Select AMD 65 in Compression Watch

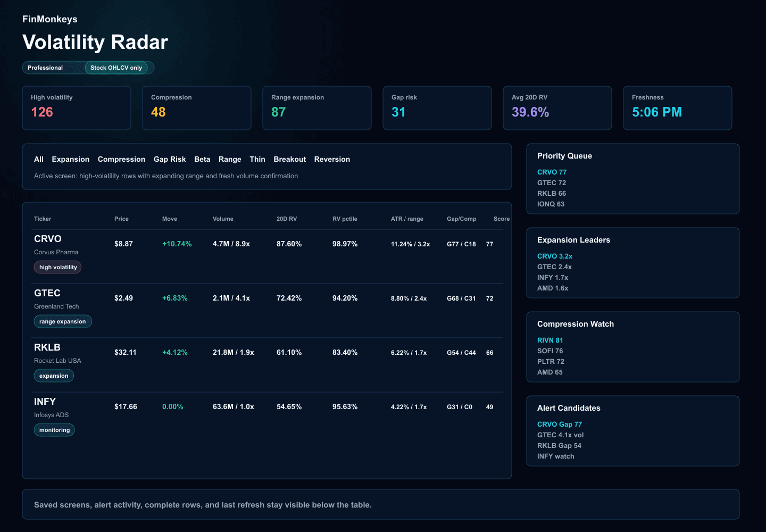550,372
